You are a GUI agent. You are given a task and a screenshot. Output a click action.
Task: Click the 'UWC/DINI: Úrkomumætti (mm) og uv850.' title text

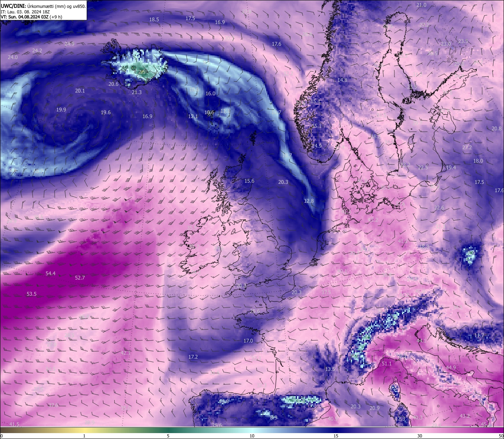[x=43, y=6]
